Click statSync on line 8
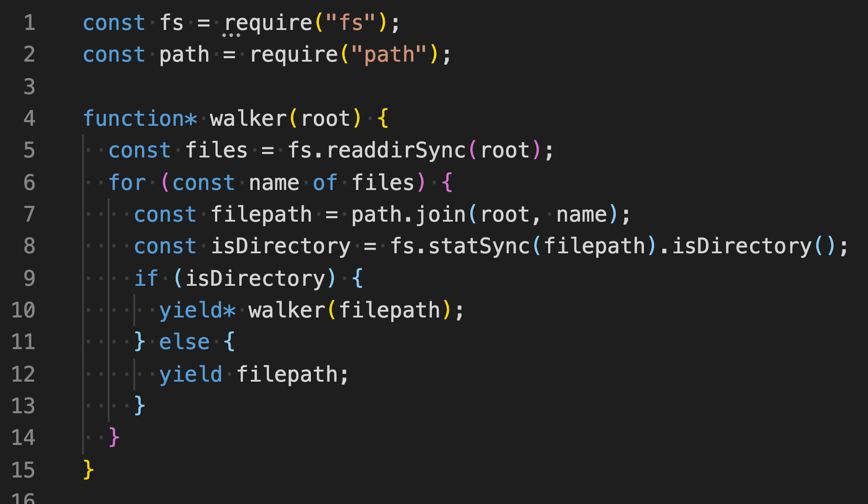Image resolution: width=868 pixels, height=504 pixels. click(479, 246)
